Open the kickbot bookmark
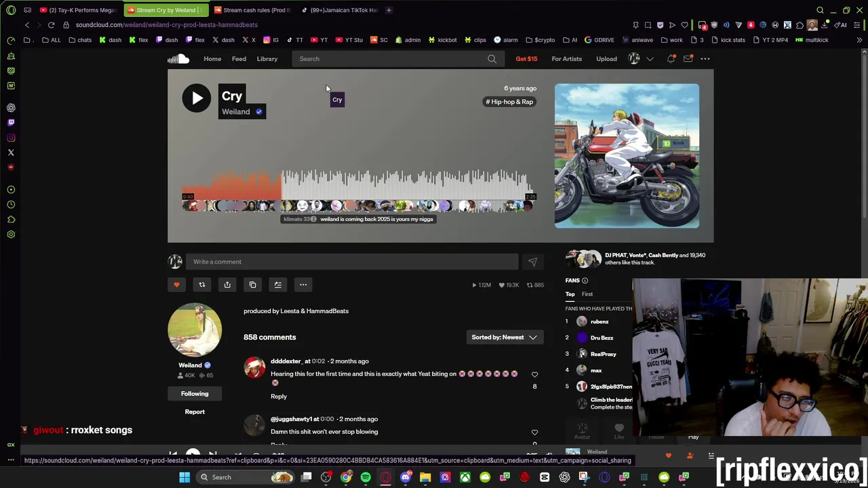This screenshot has width=868, height=488. click(442, 40)
